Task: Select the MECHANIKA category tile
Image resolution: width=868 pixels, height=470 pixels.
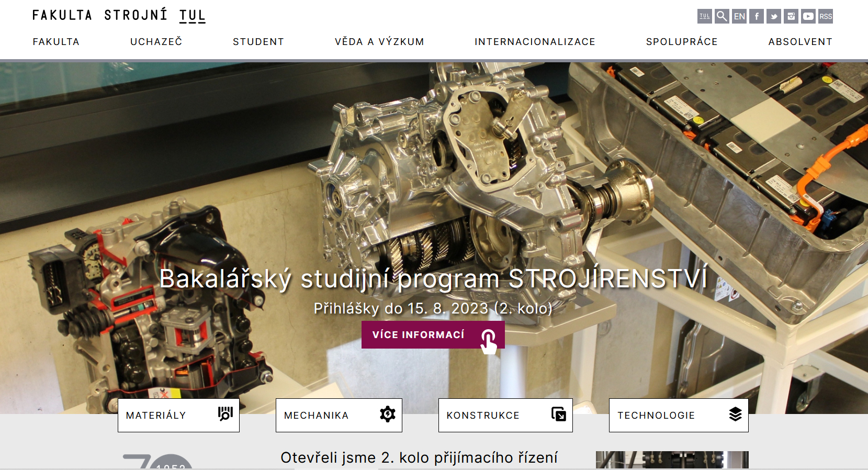Action: click(339, 415)
